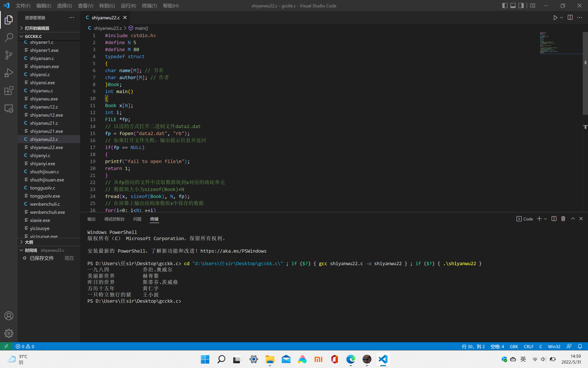Open the Extensions view
Viewport: 588px width, 368px height.
pos(9,91)
